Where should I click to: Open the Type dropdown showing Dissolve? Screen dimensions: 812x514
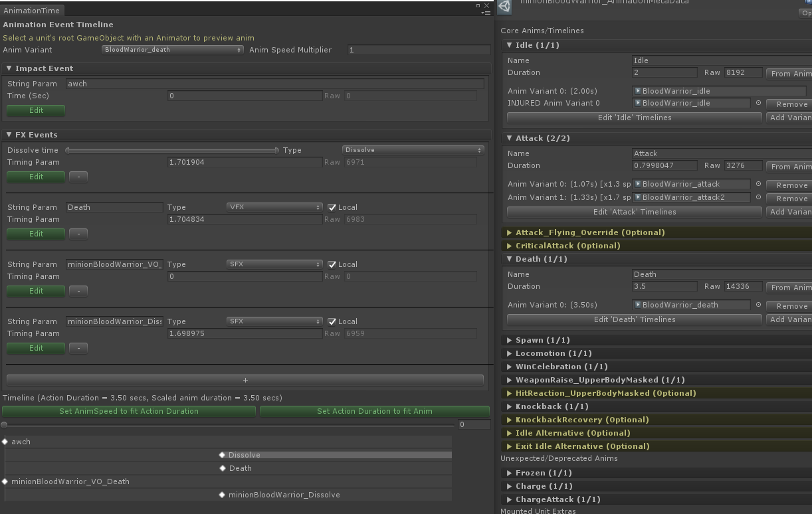pyautogui.click(x=413, y=150)
